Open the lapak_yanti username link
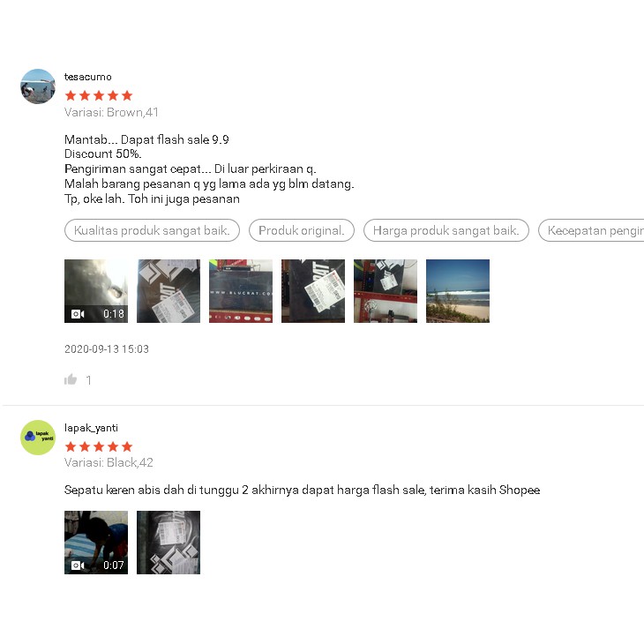The height and width of the screenshot is (644, 644). [91, 428]
